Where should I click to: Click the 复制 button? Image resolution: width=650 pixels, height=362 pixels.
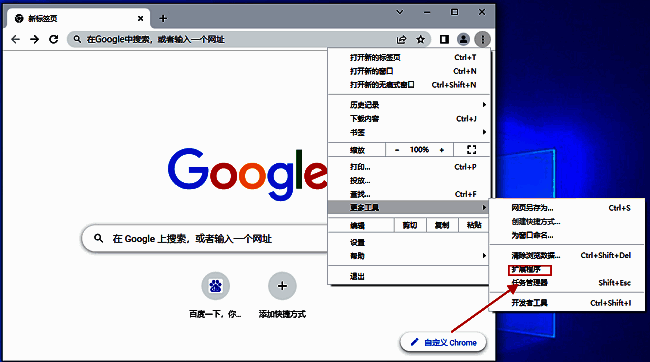pos(441,225)
